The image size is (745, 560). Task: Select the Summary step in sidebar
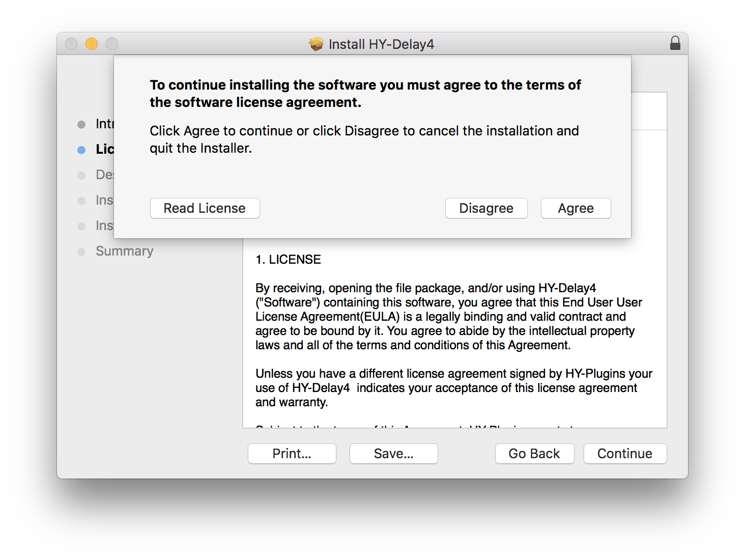[x=124, y=251]
